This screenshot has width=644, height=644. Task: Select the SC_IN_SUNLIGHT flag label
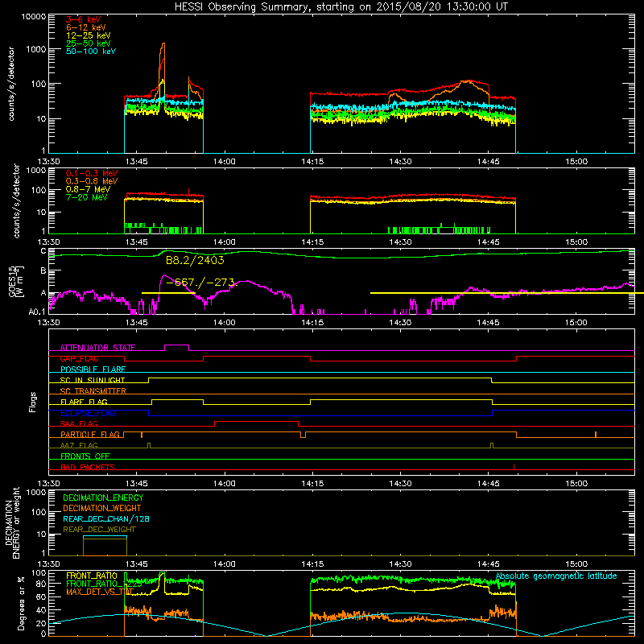92,380
